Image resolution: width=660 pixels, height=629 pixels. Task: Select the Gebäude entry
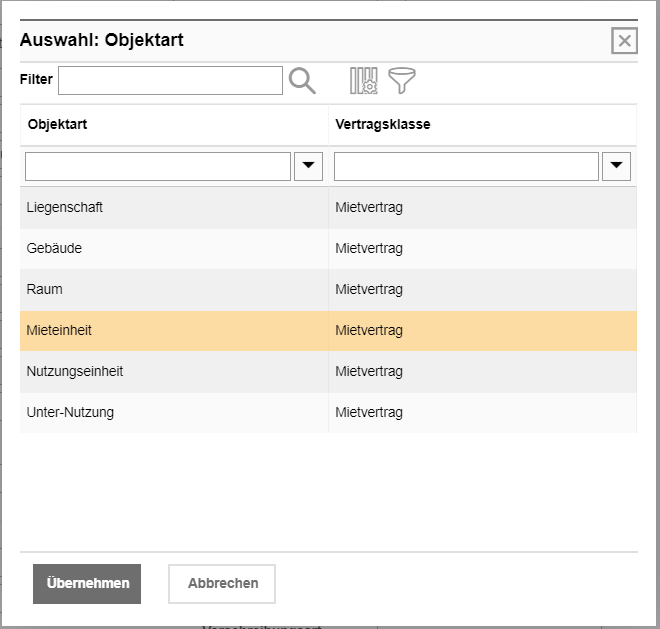coord(55,249)
